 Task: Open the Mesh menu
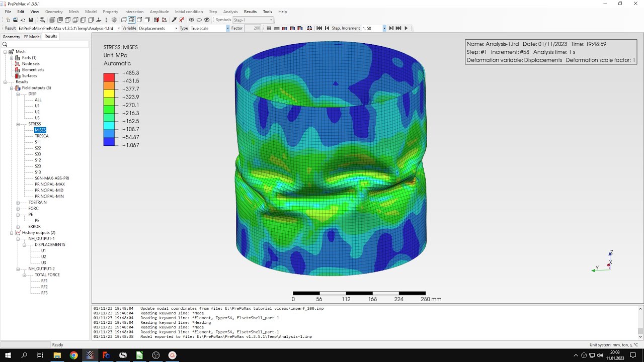pyautogui.click(x=74, y=12)
